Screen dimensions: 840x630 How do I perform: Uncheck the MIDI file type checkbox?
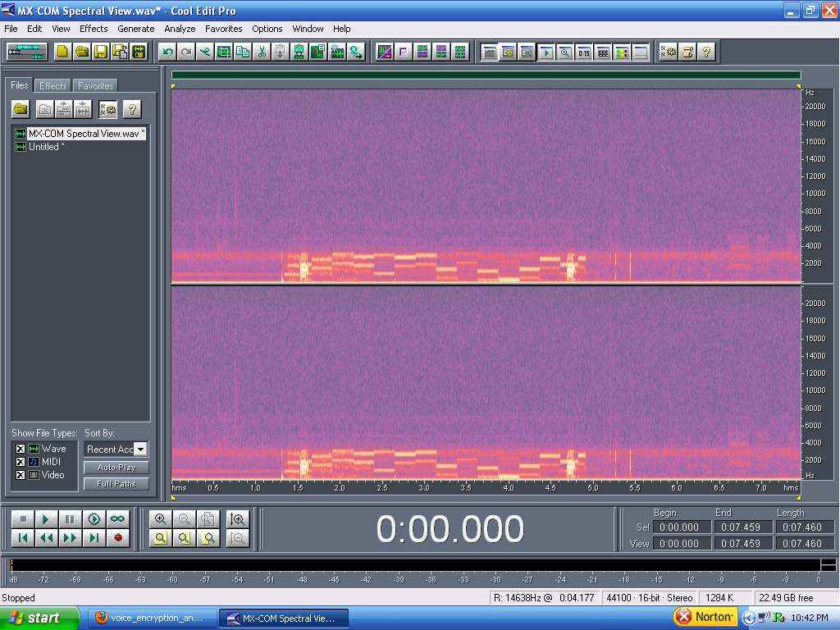coord(21,462)
